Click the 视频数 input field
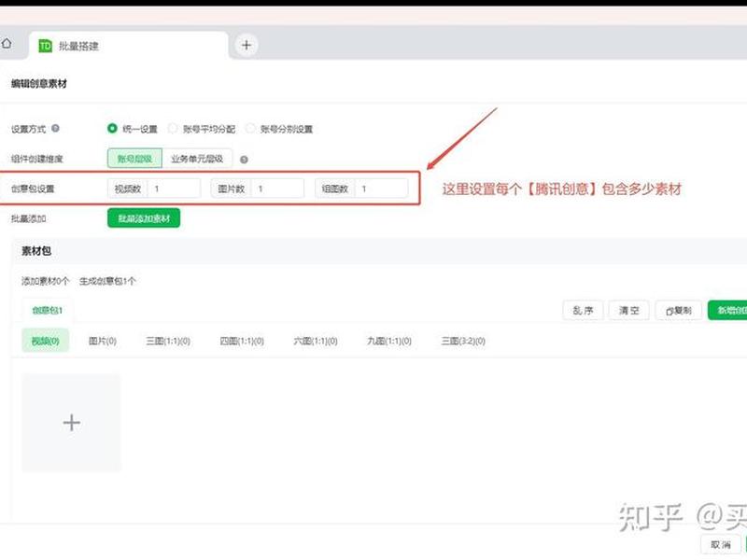 (x=175, y=189)
